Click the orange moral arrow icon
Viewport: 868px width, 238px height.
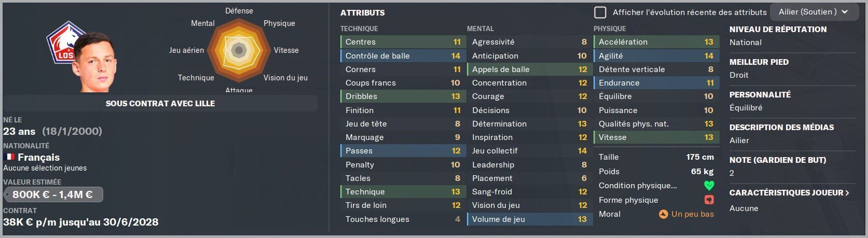[x=663, y=214]
